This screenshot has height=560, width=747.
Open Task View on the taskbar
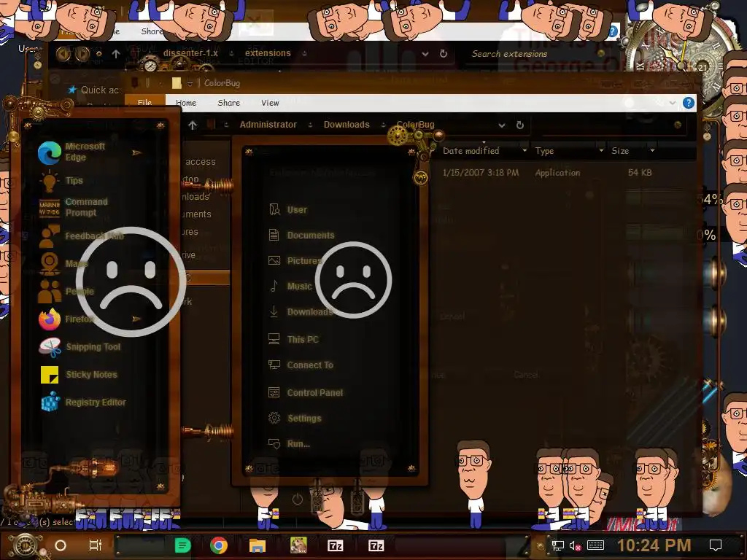coord(96,545)
